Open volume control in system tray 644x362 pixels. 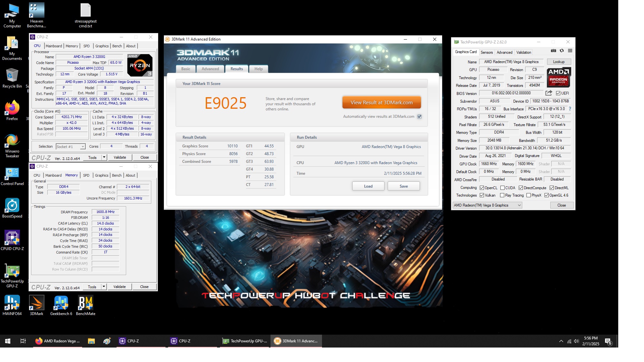(x=576, y=341)
